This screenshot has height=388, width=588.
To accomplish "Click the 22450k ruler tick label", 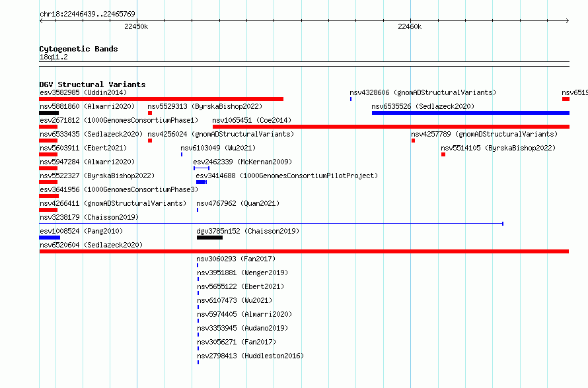I will [x=136, y=26].
